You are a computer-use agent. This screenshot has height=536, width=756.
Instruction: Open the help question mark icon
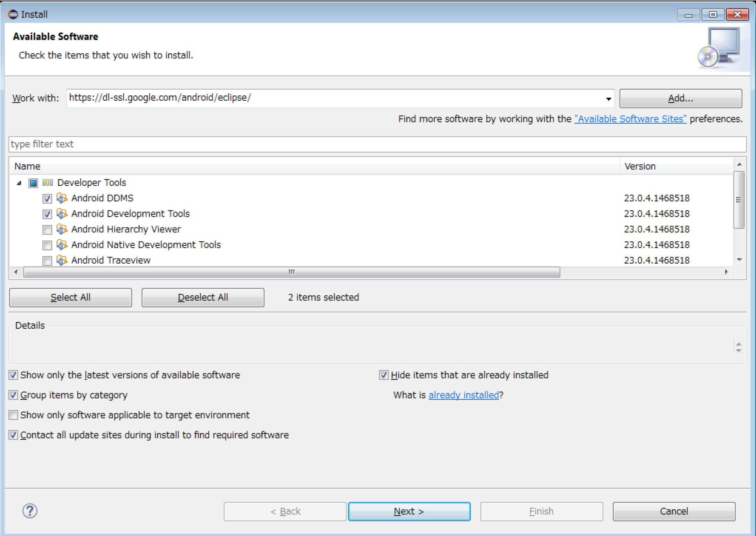30,511
